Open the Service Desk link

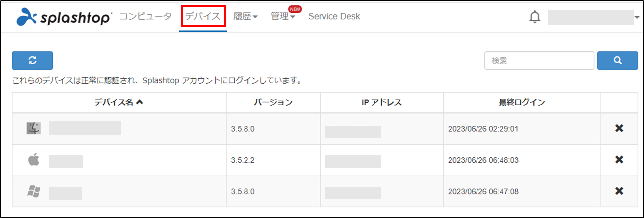coord(334,16)
